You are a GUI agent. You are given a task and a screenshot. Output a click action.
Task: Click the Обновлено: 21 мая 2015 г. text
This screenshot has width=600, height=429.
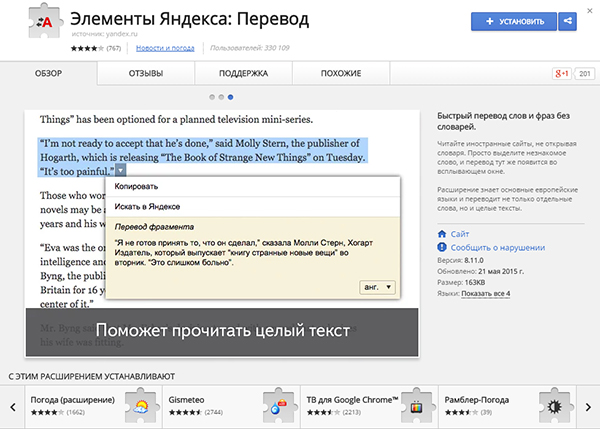pyautogui.click(x=481, y=271)
